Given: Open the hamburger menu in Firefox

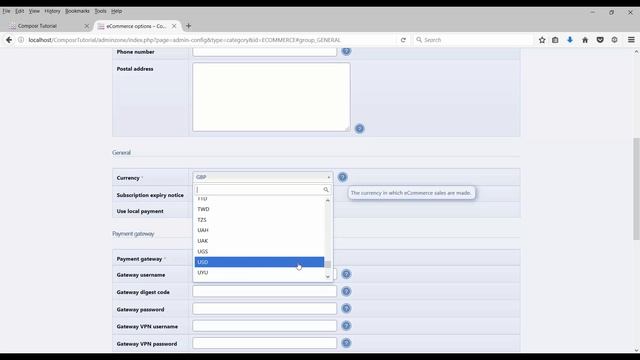Looking at the screenshot, I should [x=631, y=40].
